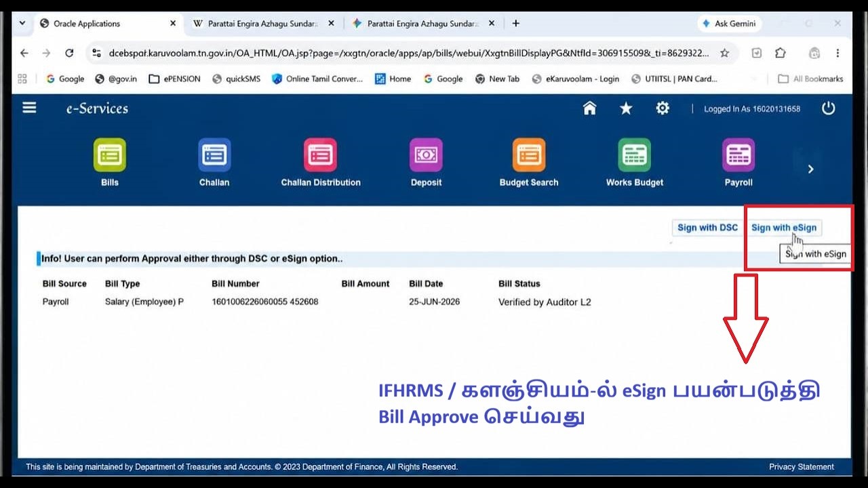Click the address bar URL
The image size is (868, 488).
coord(409,53)
